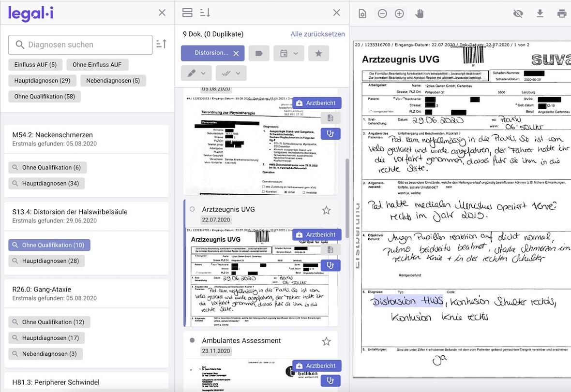Click Arztbericht tag on Arztzeugnis UVG
The width and height of the screenshot is (571, 392).
coord(316,234)
